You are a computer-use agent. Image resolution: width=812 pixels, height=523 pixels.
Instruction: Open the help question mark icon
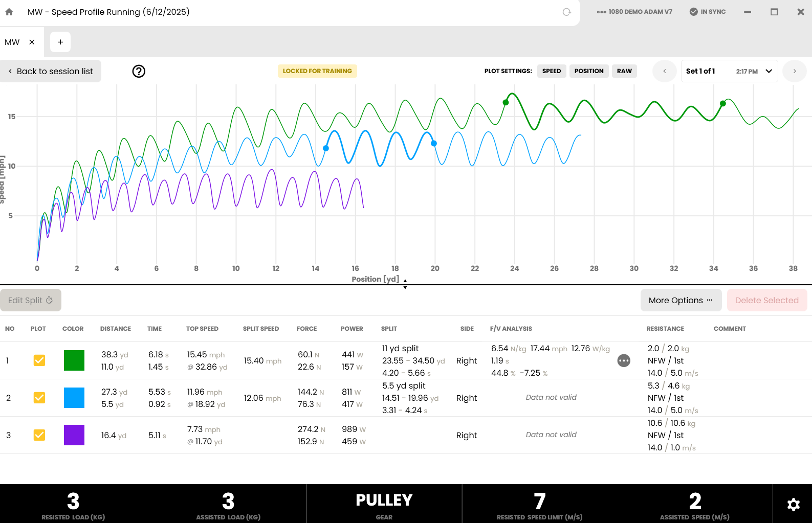139,71
